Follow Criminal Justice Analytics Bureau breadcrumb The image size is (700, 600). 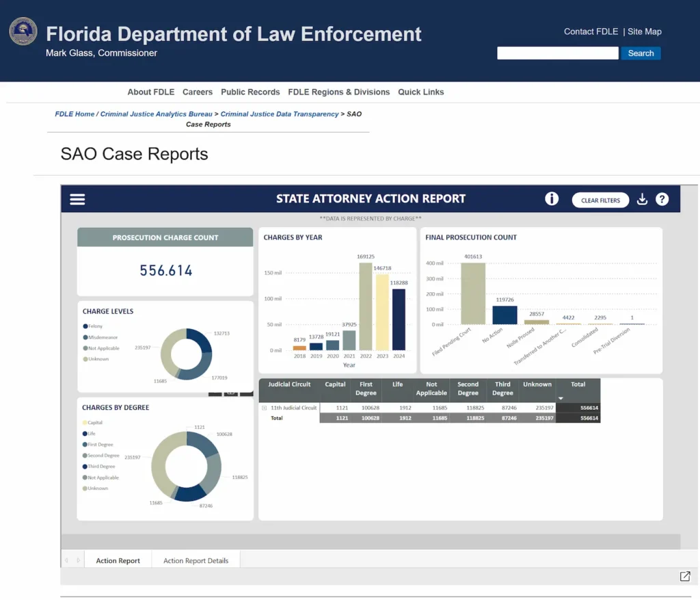[157, 114]
